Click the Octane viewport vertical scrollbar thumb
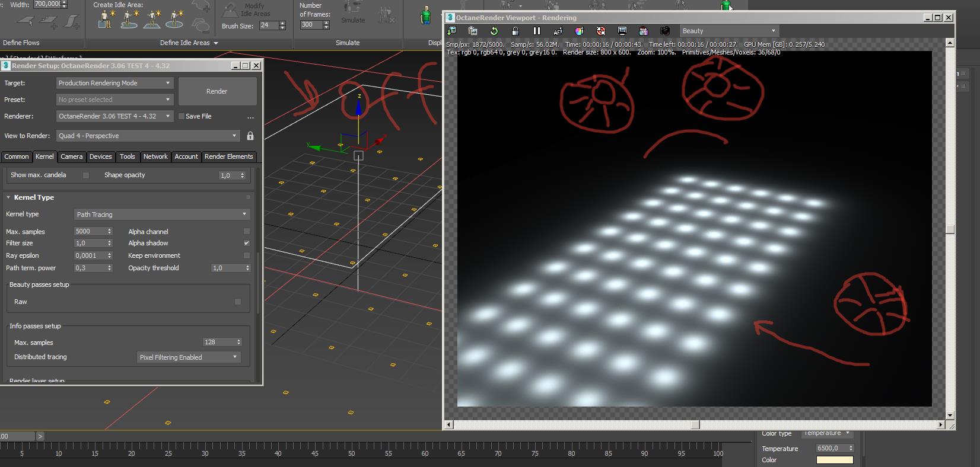This screenshot has height=467, width=980. pos(950,229)
